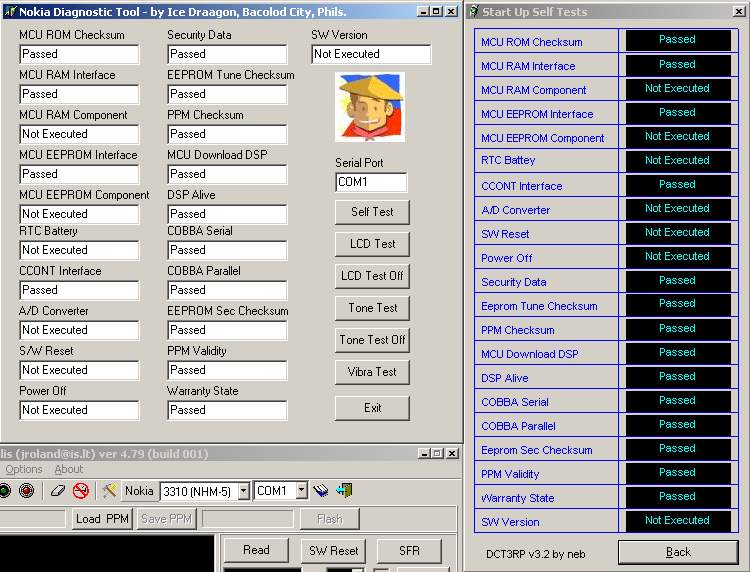Click Exit in the Diagnostic Tool
750x572 pixels.
coord(372,408)
